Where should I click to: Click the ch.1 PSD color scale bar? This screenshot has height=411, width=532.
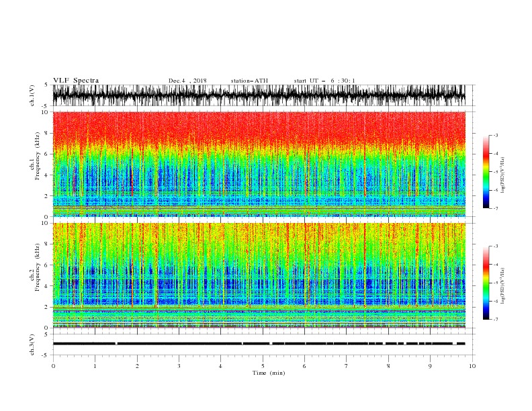[486, 172]
